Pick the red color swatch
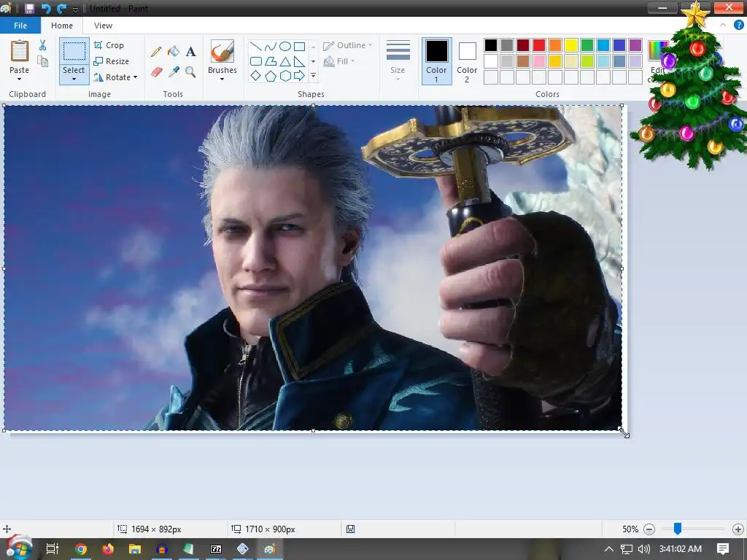Viewport: 747px width, 560px height. tap(539, 45)
